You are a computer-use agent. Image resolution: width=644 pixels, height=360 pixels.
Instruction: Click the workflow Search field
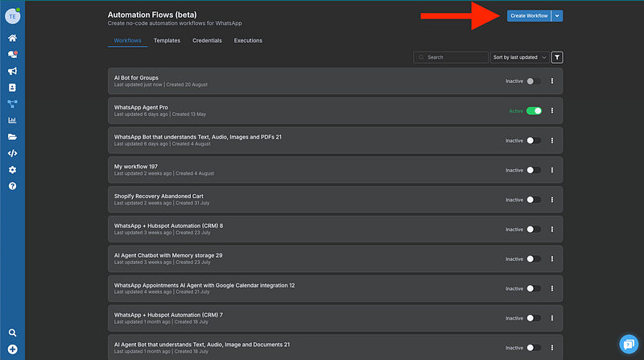tap(451, 57)
